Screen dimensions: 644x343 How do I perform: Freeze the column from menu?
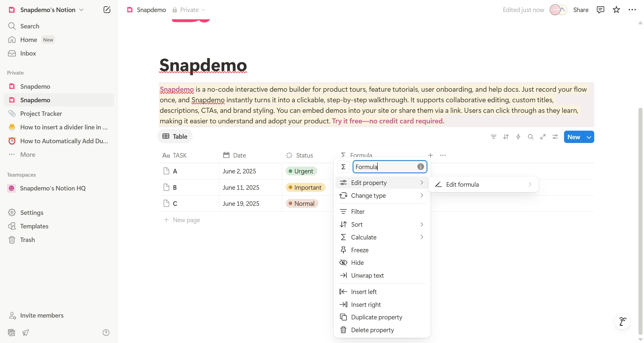tap(382, 250)
